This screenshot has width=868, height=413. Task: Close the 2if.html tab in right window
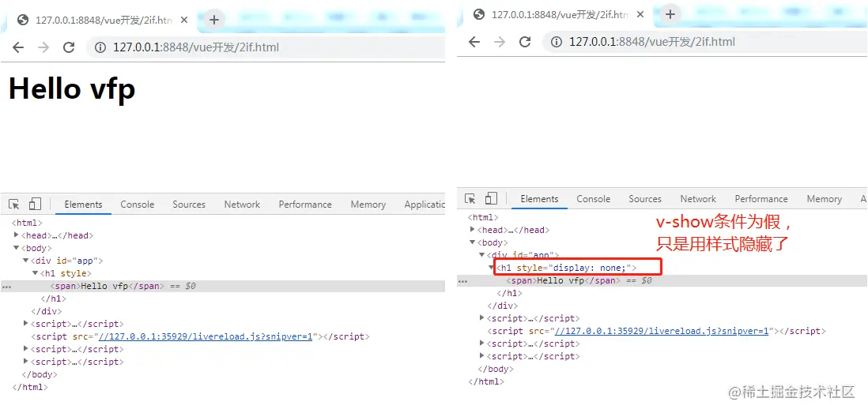(640, 14)
